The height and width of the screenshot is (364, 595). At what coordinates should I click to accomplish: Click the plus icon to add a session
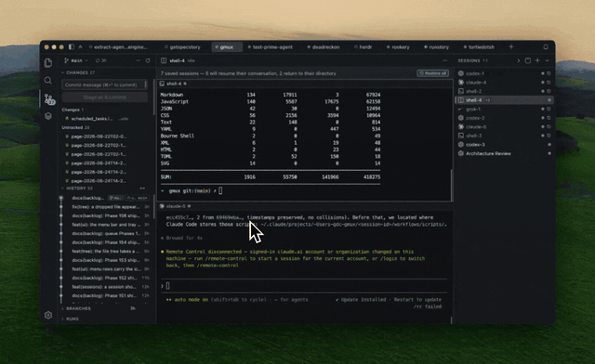[x=537, y=60]
